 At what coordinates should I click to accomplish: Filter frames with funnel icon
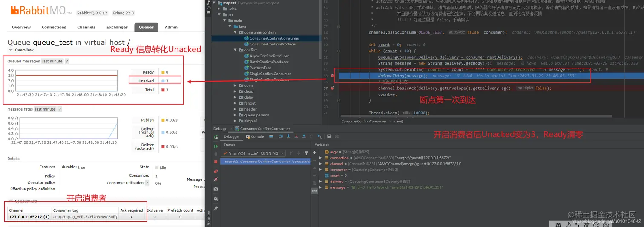(x=306, y=153)
